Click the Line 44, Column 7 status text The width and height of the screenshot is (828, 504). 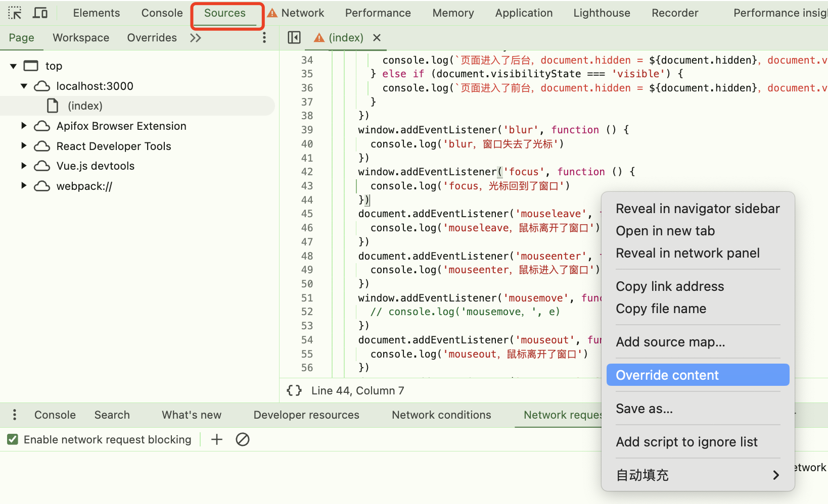(x=358, y=391)
